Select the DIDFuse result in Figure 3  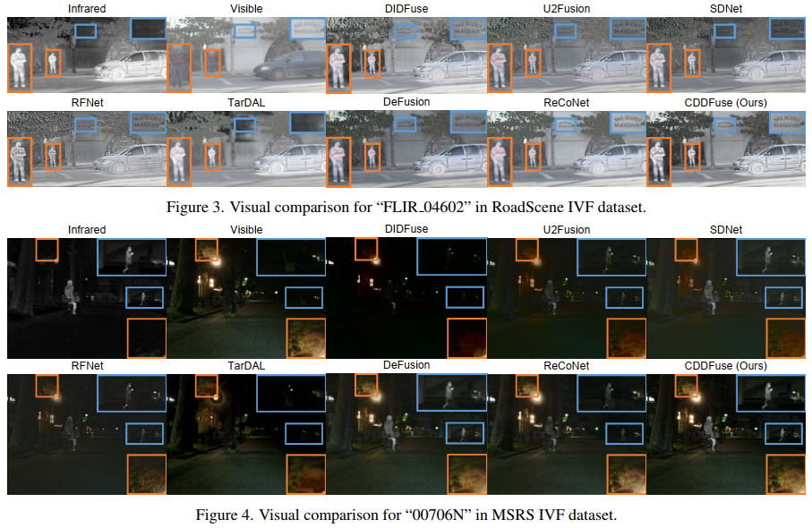pos(409,54)
